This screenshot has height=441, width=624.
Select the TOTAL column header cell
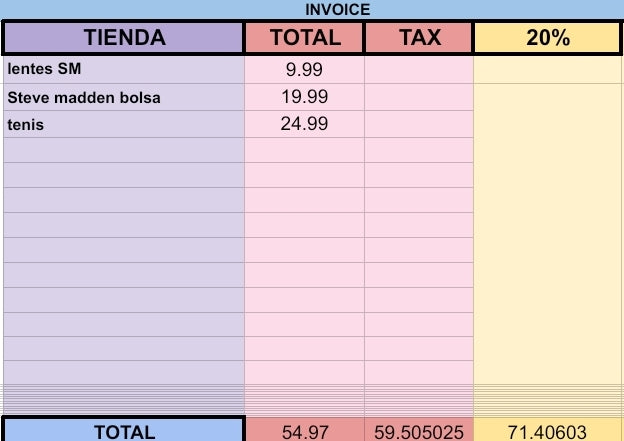(305, 38)
